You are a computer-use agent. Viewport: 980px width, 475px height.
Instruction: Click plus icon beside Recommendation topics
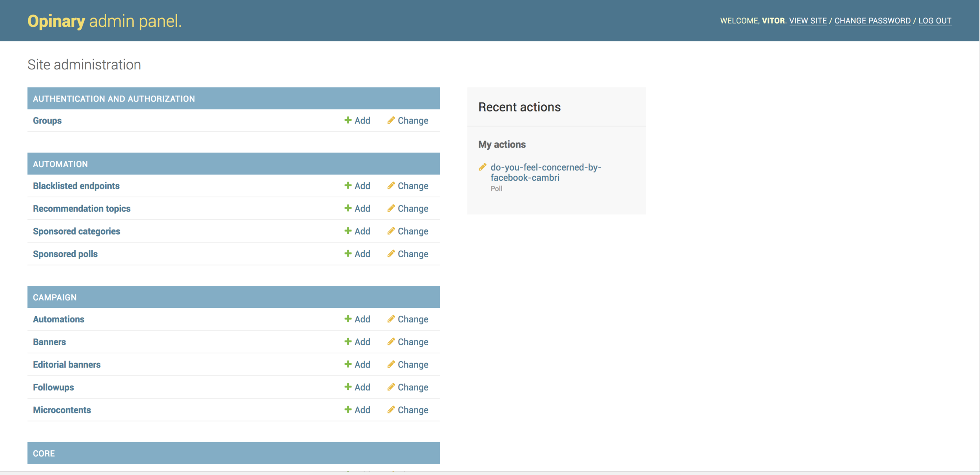coord(348,208)
